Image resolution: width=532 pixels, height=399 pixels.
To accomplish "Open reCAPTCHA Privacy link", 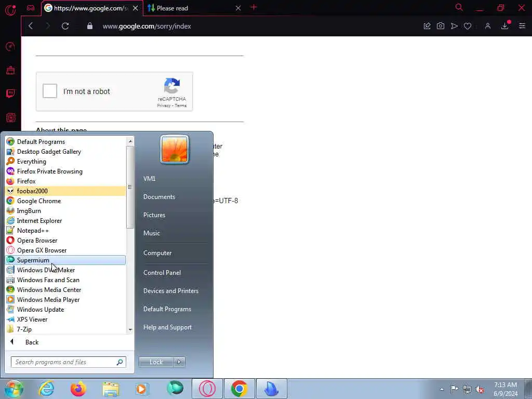I will [x=164, y=105].
